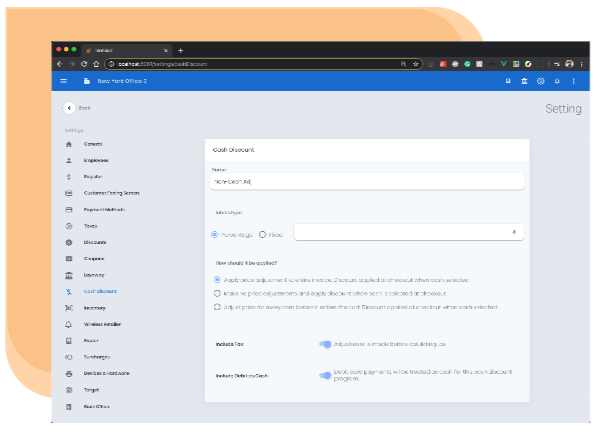Toggle the Include Tax switch

click(325, 344)
